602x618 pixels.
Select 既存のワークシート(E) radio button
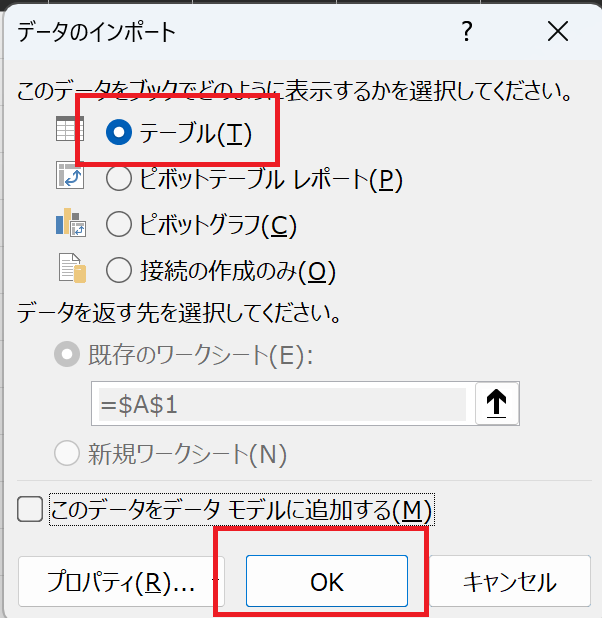click(68, 357)
